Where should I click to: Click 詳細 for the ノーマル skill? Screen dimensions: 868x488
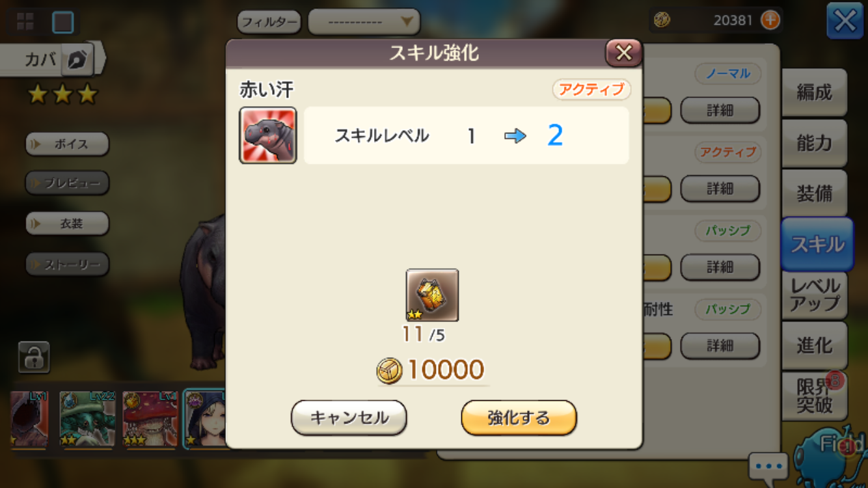pyautogui.click(x=720, y=111)
